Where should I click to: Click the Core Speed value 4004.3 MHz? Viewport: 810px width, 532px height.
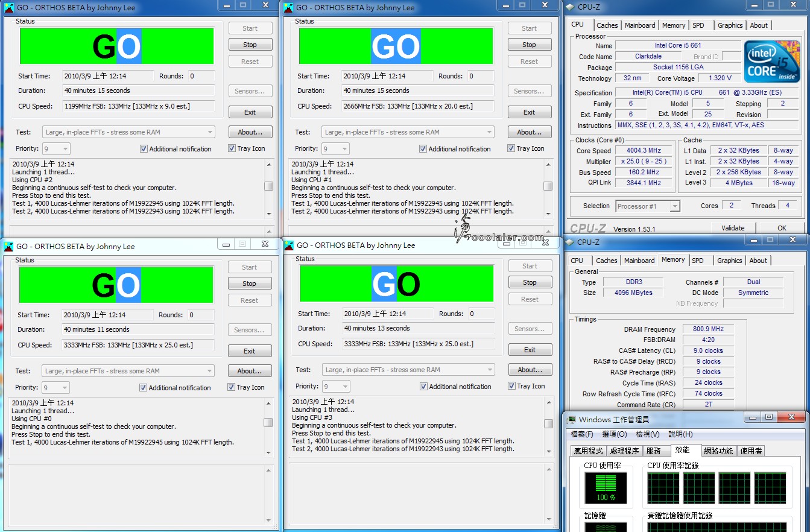click(644, 151)
